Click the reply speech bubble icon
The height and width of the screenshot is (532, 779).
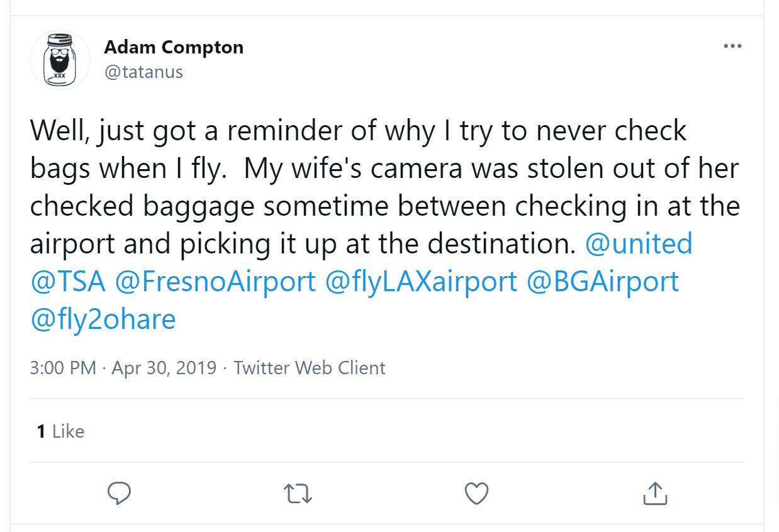119,494
